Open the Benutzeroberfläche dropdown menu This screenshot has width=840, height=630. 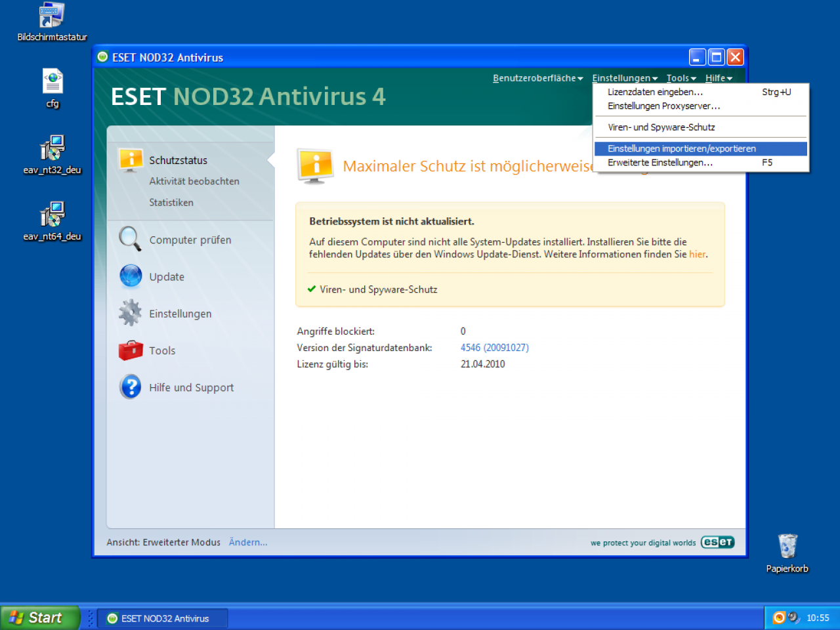537,78
